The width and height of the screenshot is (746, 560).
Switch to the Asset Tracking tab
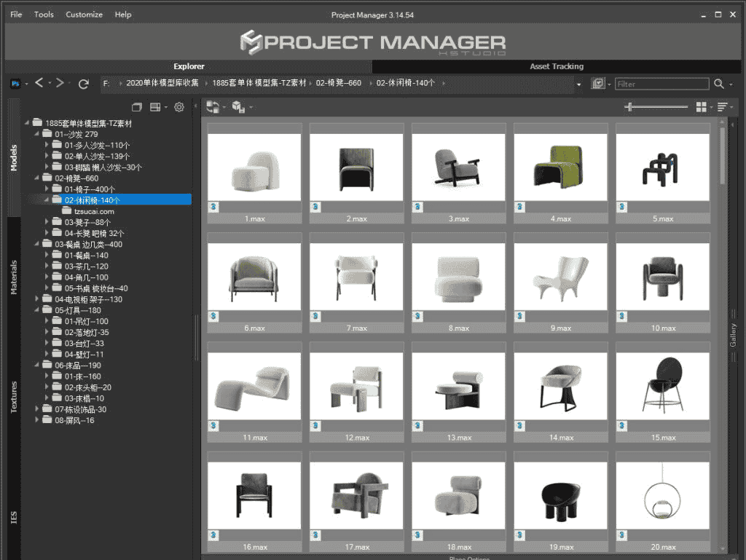[x=557, y=66]
